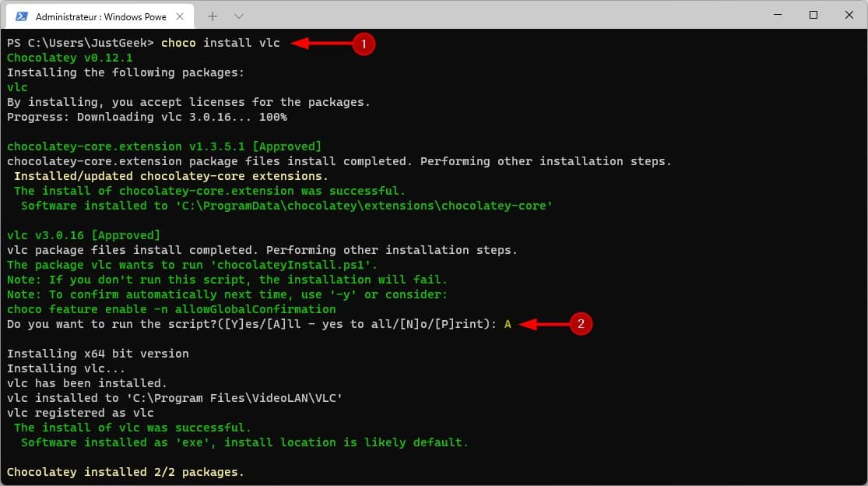
Task: Close the Windows PowerShell tab
Action: 180,16
